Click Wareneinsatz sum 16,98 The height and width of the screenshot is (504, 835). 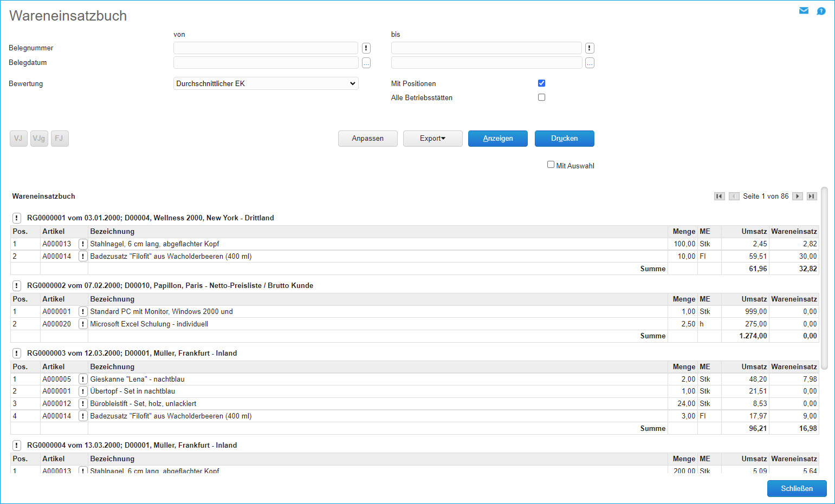tap(808, 428)
